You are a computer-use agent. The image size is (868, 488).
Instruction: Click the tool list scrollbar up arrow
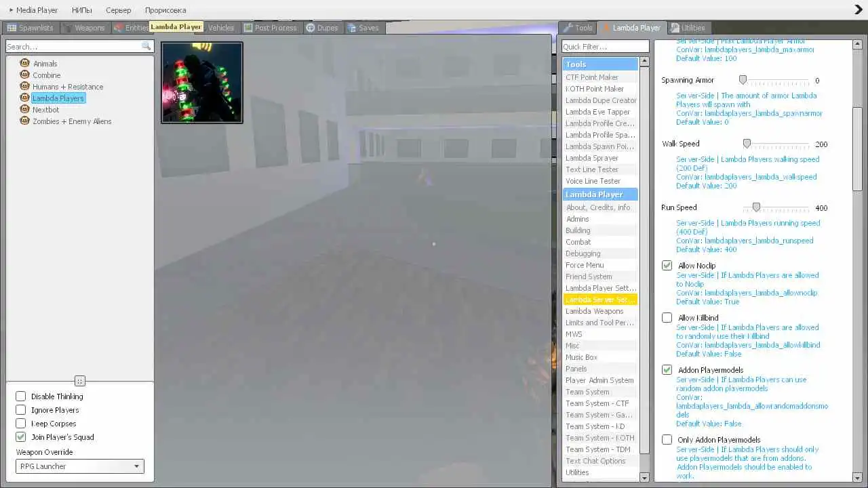point(644,62)
